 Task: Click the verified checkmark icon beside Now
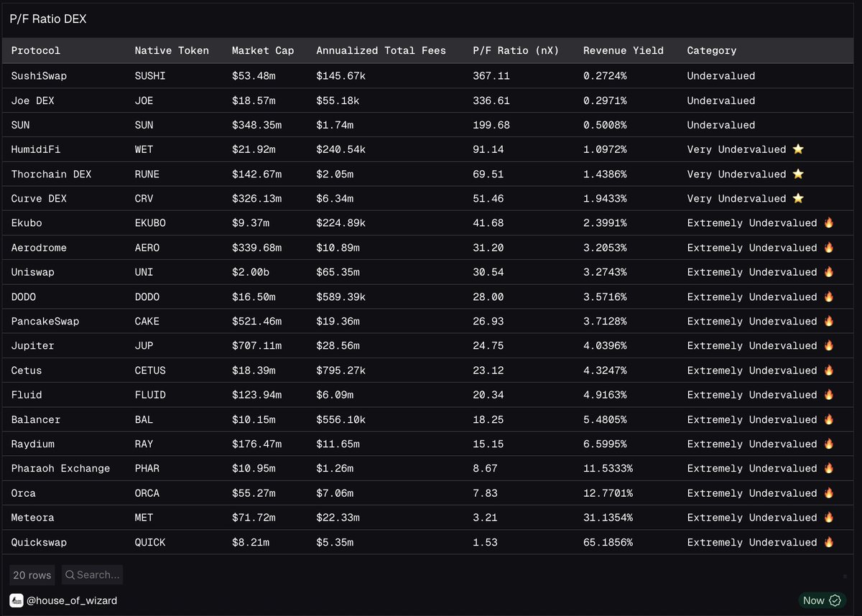coord(835,600)
